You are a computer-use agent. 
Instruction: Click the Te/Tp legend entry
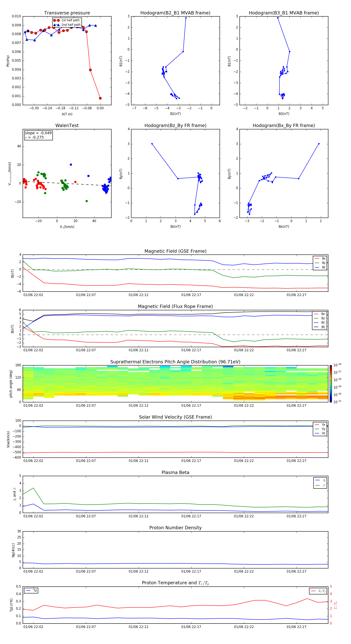(318, 591)
